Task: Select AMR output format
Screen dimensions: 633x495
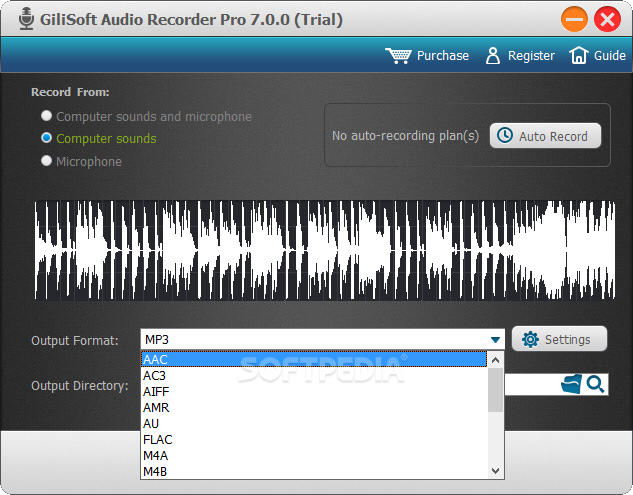Action: coord(314,407)
